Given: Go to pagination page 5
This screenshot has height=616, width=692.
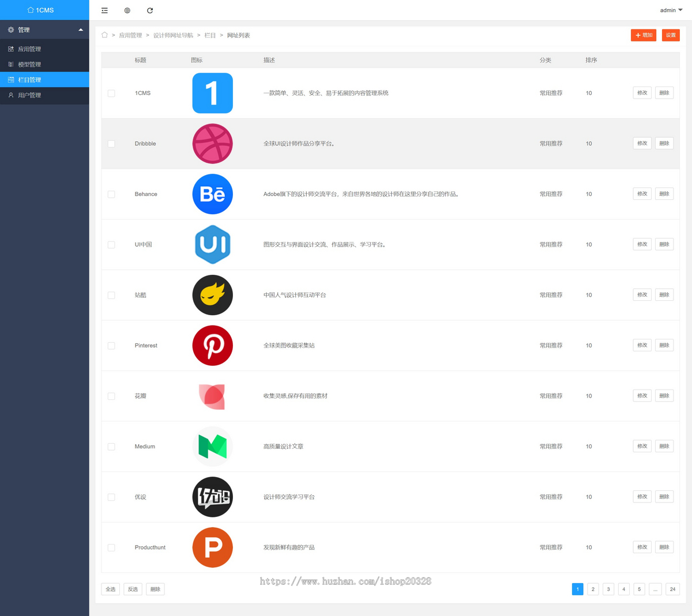Looking at the screenshot, I should tap(639, 589).
